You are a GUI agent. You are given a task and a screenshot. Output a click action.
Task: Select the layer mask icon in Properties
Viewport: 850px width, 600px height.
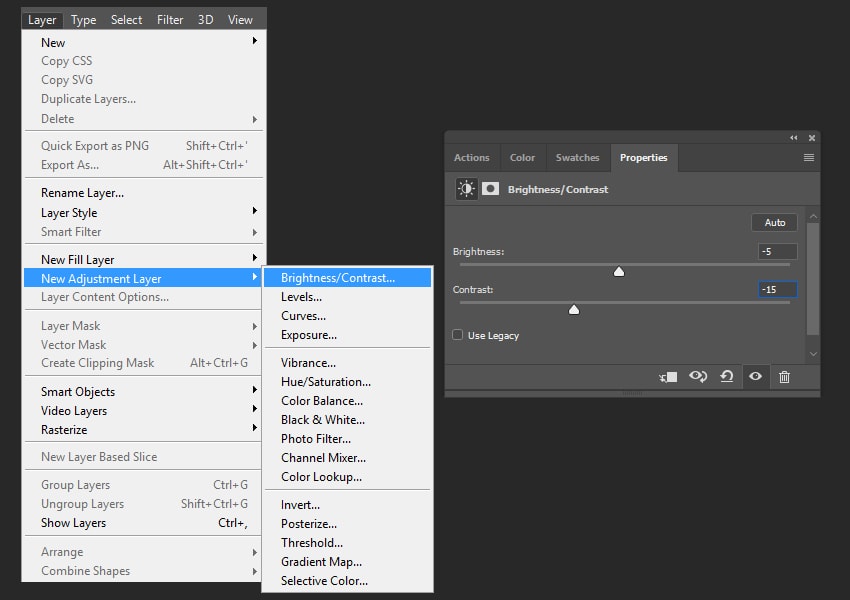click(x=491, y=188)
